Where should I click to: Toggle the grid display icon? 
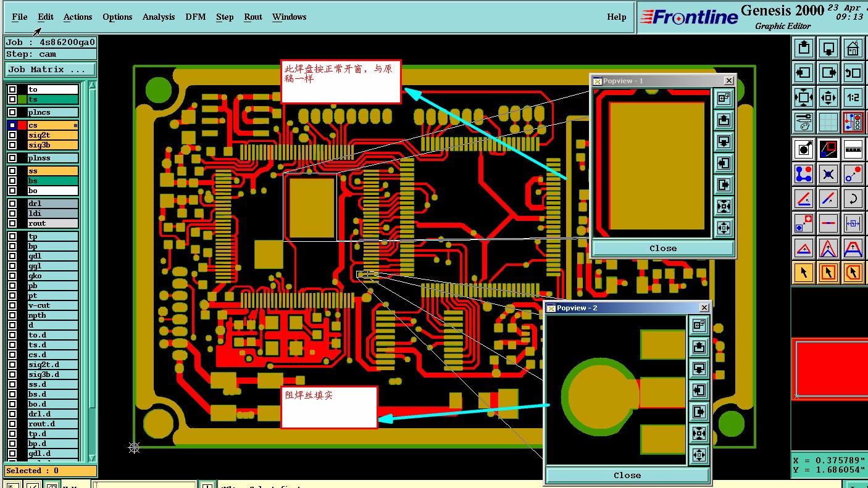828,122
